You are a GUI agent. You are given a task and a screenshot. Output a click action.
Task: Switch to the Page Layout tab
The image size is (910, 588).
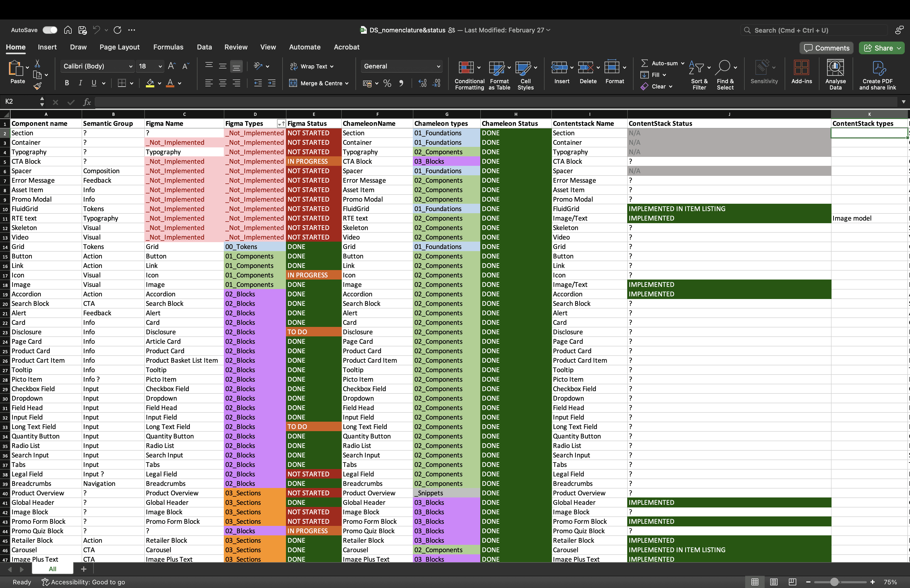point(120,47)
